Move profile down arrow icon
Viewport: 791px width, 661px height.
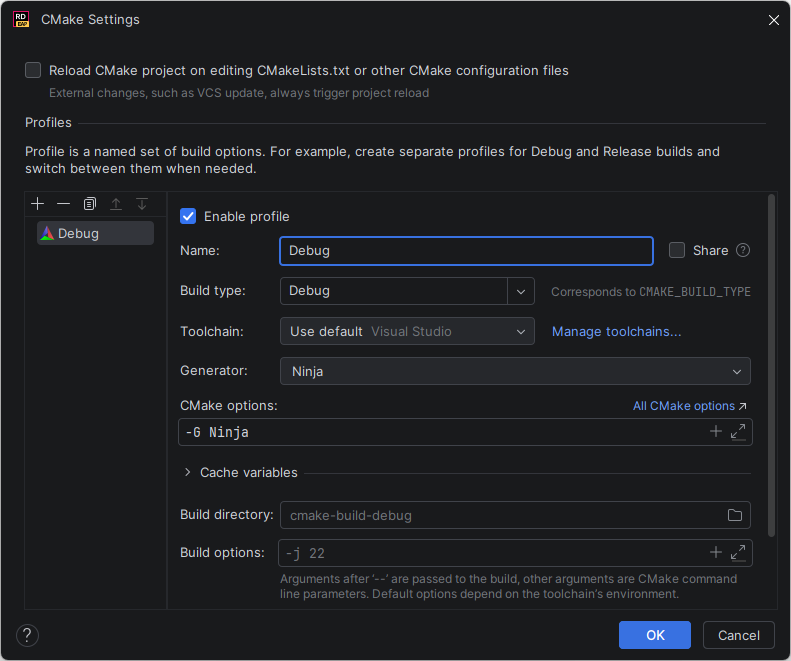(x=142, y=204)
